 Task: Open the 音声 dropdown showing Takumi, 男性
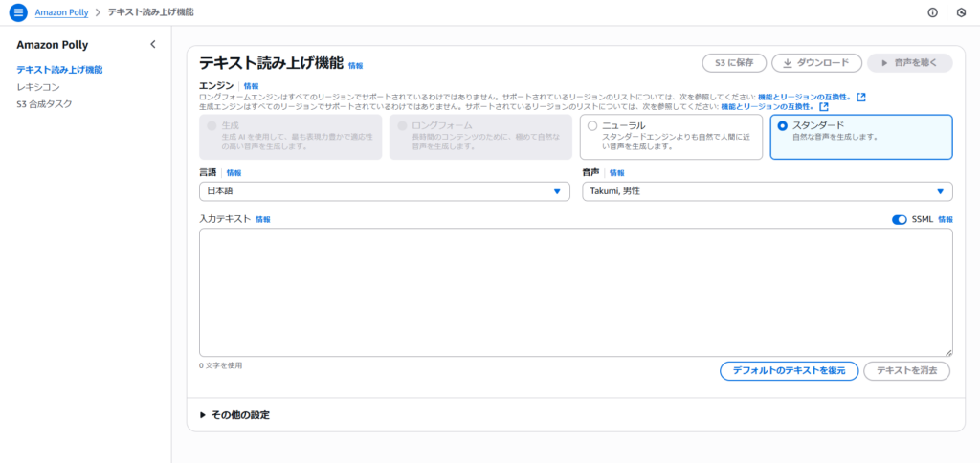[768, 191]
